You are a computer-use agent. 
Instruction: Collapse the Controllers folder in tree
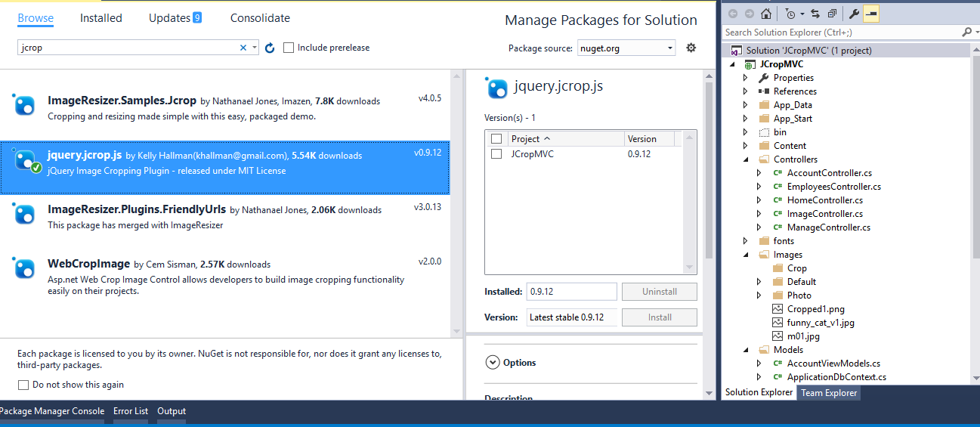[x=746, y=159]
